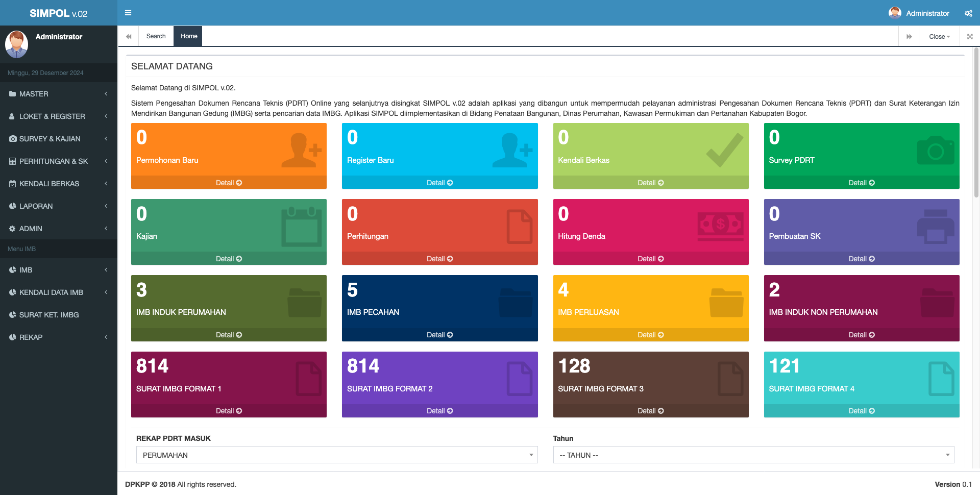Open Detail link for SURAT IMBG FORMAT 3

click(x=650, y=411)
